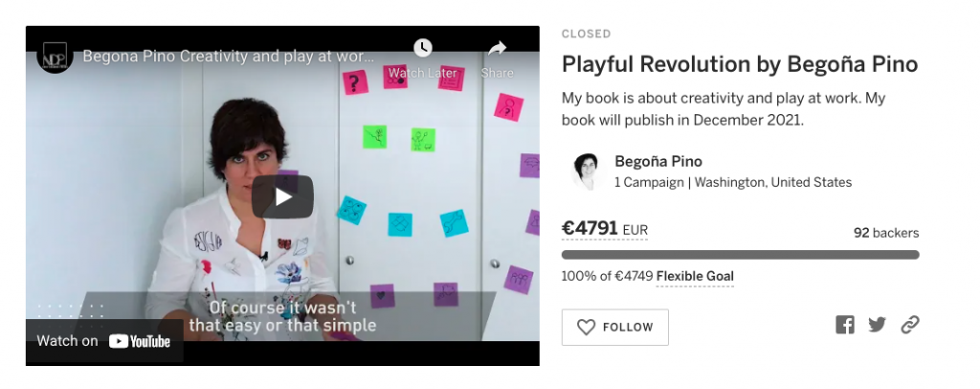Viewport: 980px width, 389px height.
Task: Click the Watch Later clock icon
Action: (423, 48)
